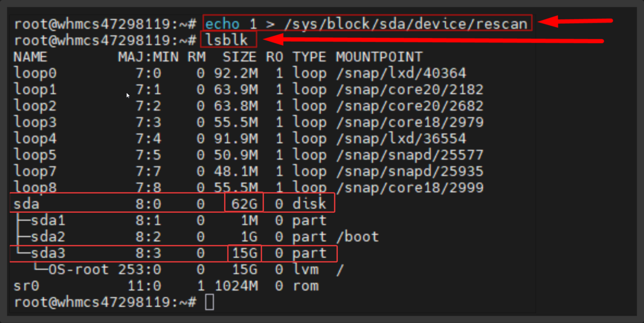
Task: Select mountpoint /snap/snapd/25577
Action: pyautogui.click(x=410, y=155)
